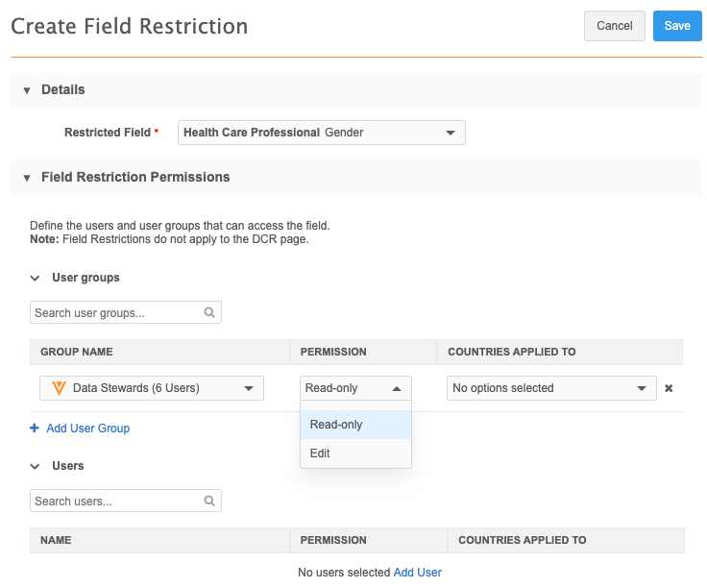This screenshot has height=588, width=707.
Task: Remove the Data Stewards row with X icon
Action: point(669,388)
